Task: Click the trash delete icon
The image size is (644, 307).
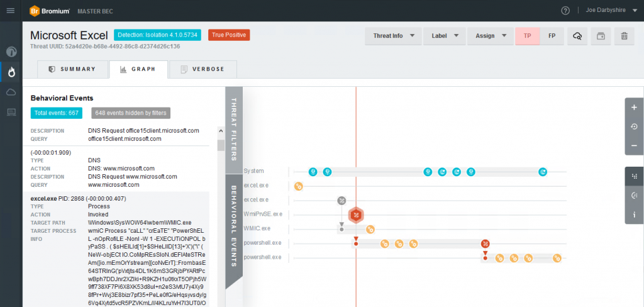Action: coord(625,36)
